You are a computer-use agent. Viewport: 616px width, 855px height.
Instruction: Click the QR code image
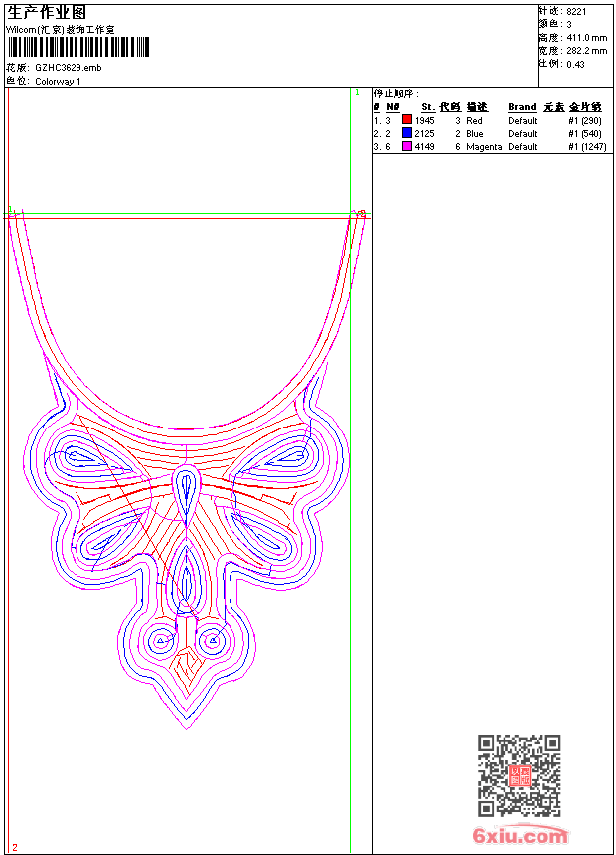coord(519,774)
